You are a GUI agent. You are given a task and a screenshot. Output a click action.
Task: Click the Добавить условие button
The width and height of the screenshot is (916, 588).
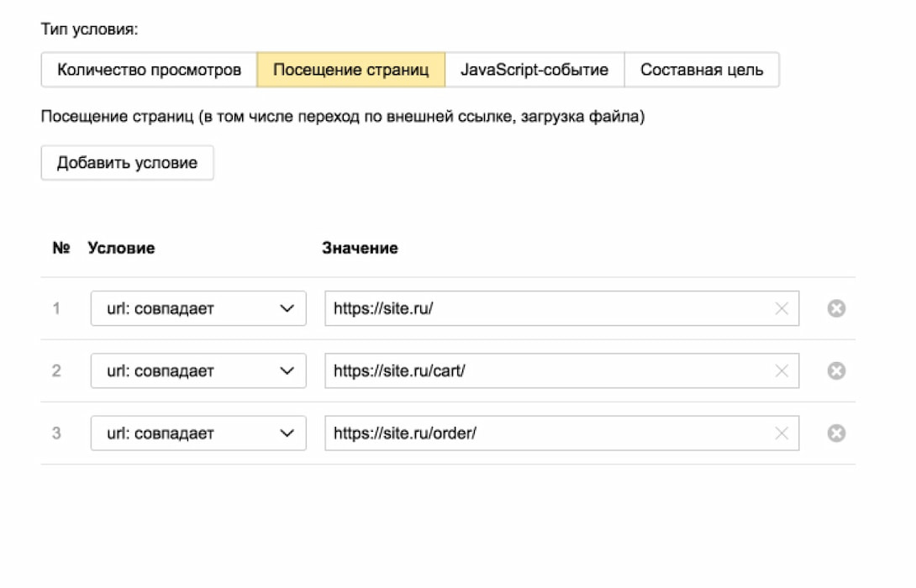(x=128, y=163)
